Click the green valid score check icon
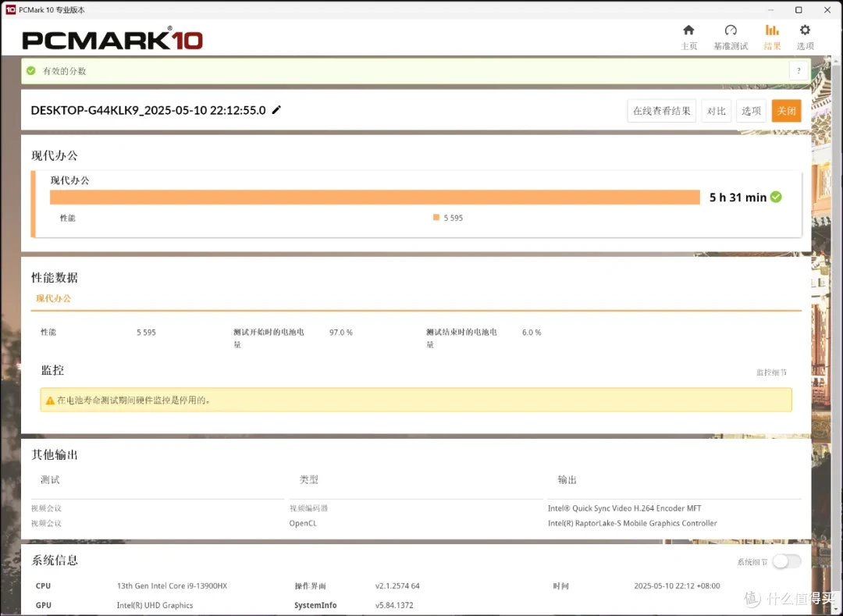Screen dimensions: 843x616 pyautogui.click(x=31, y=70)
